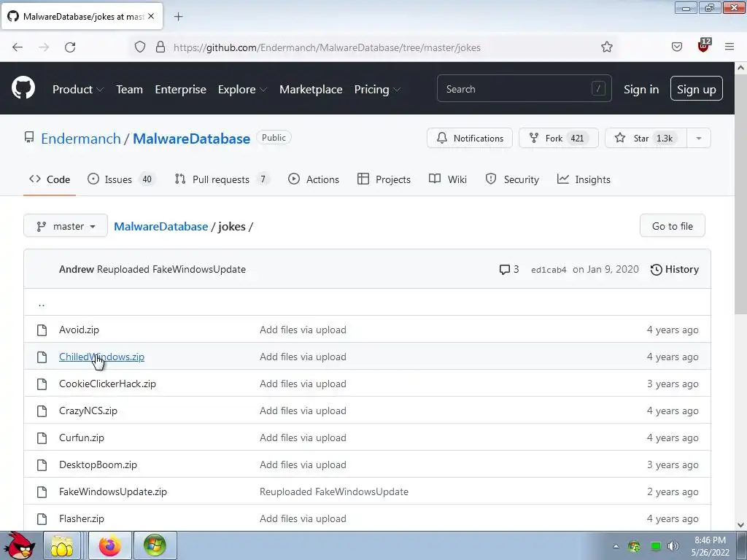Screen dimensions: 747x560
Task: Open the Pocket save icon
Action: pos(676,47)
